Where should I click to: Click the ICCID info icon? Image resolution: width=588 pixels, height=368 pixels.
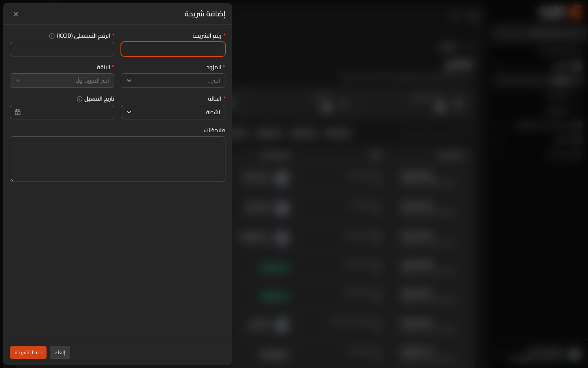(x=52, y=36)
